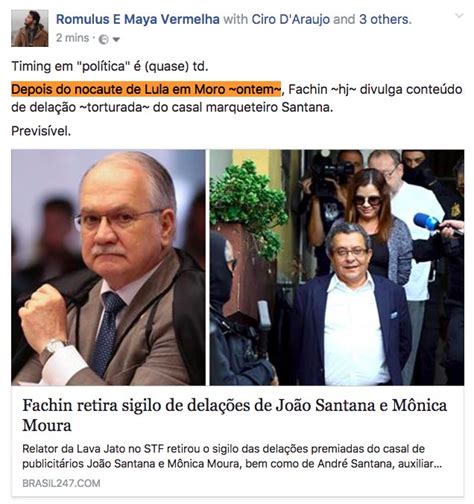Open the photo of João Santana leaving

click(x=337, y=267)
